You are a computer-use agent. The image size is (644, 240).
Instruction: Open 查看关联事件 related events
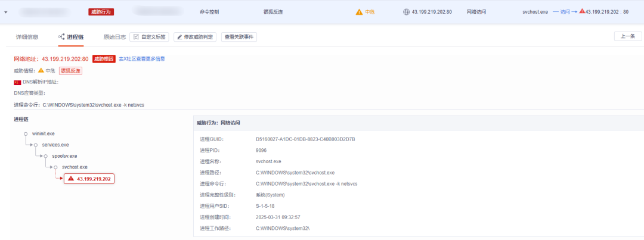[x=239, y=37]
